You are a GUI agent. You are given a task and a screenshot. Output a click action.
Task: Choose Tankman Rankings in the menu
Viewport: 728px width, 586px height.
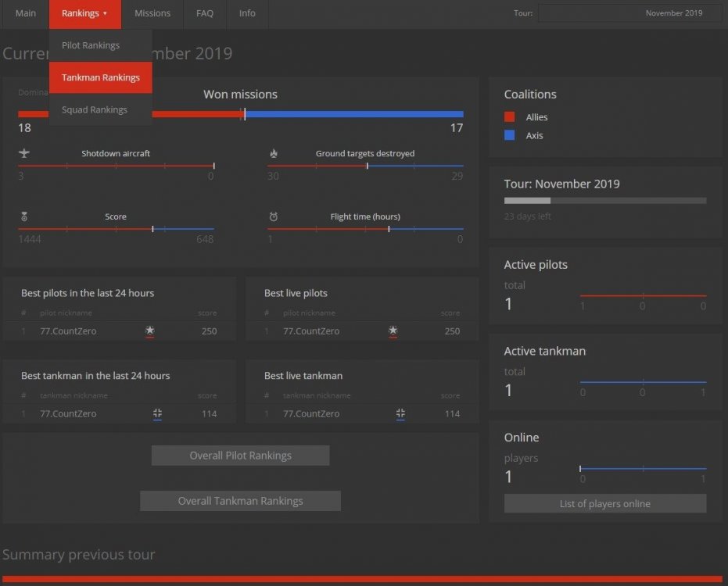pos(100,77)
